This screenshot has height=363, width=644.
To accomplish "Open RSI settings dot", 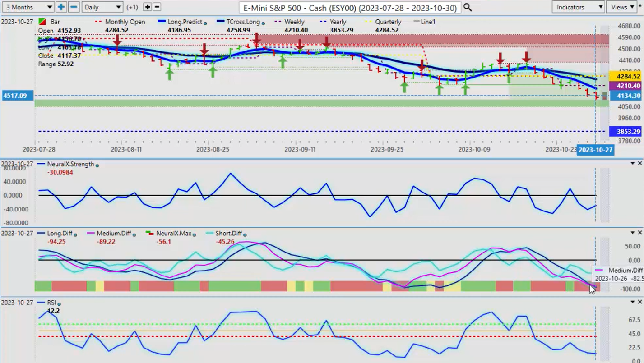I will 59,303.
